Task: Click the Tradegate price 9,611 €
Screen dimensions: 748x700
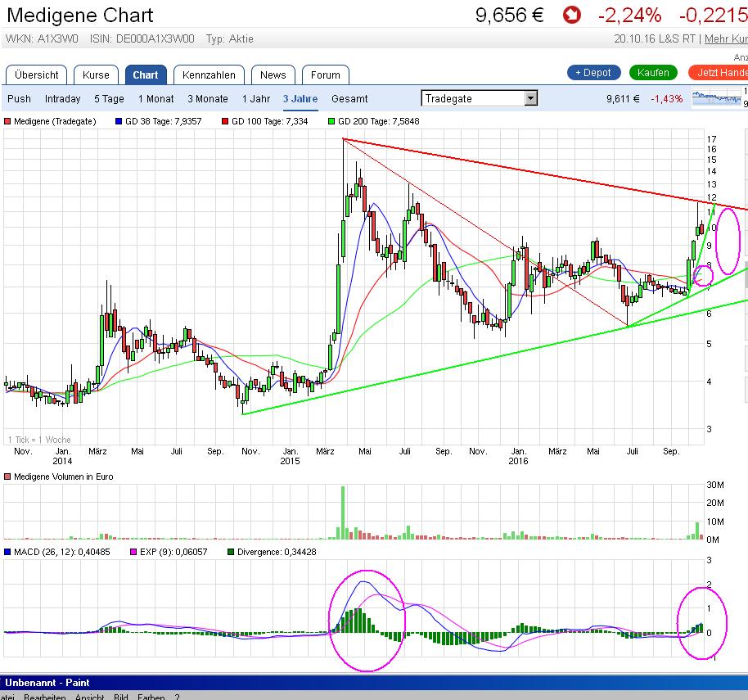Action: pyautogui.click(x=623, y=99)
